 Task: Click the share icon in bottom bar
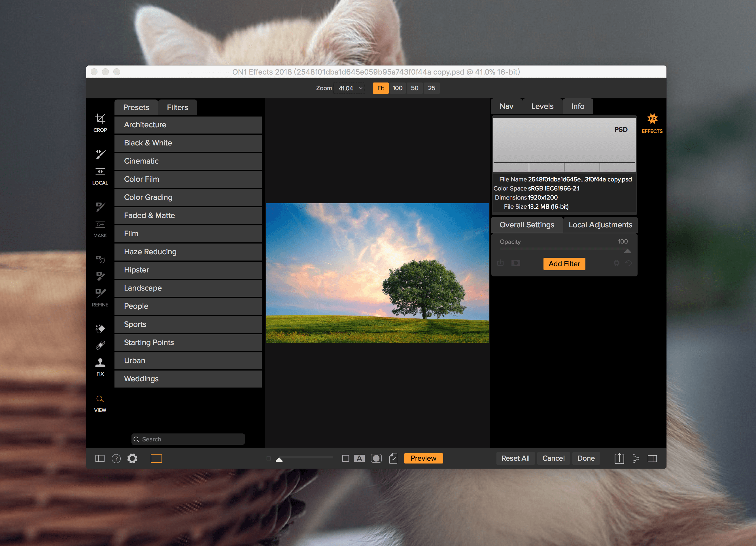pos(636,459)
